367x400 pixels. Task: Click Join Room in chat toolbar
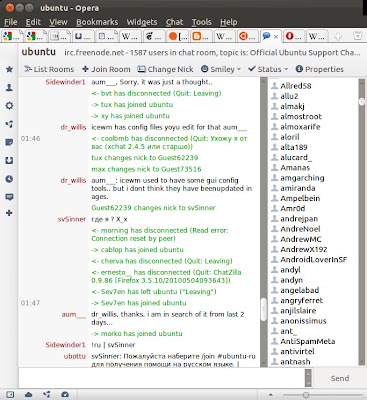pyautogui.click(x=106, y=69)
